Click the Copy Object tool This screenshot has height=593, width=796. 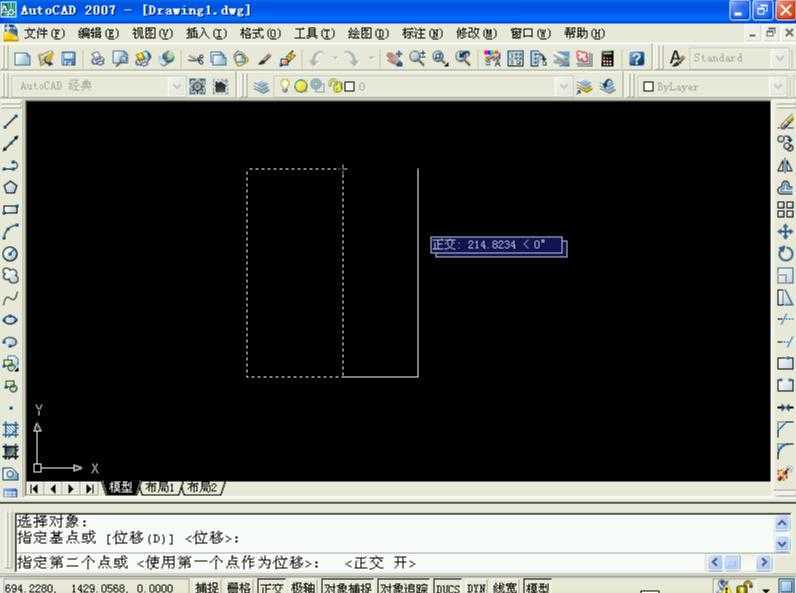click(x=785, y=144)
